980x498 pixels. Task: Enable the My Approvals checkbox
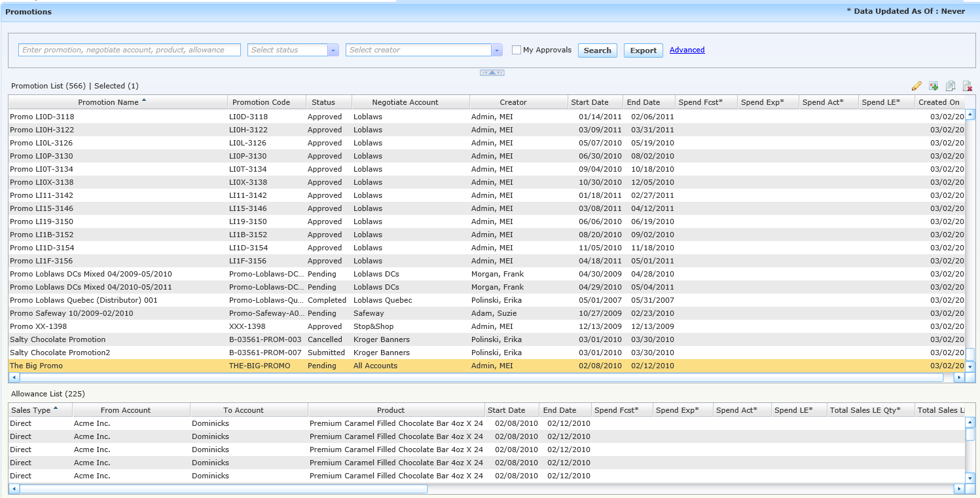point(517,50)
